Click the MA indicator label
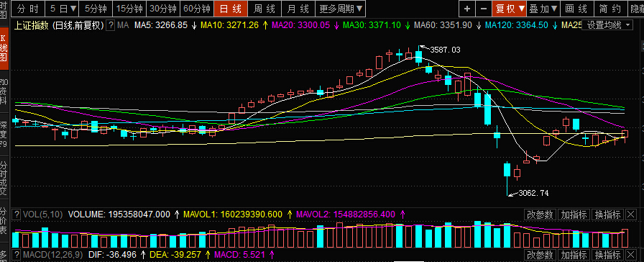Screen dimensions: 644x262 [x=123, y=25]
